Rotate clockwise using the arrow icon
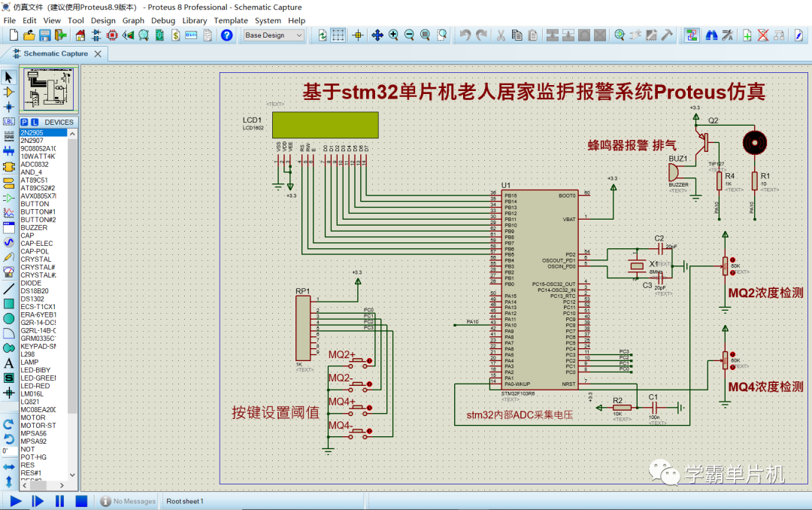Viewport: 812px width, 510px height. point(9,424)
